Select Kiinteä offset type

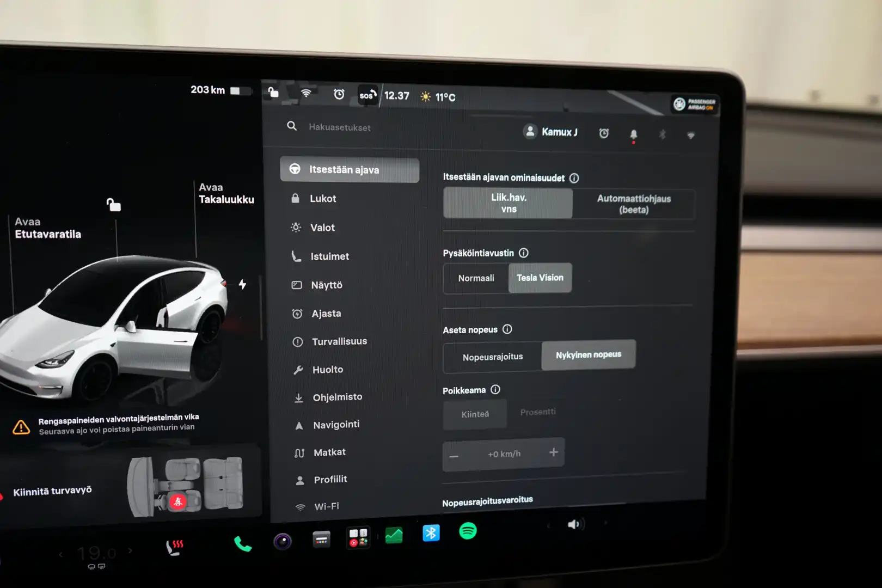tap(475, 414)
